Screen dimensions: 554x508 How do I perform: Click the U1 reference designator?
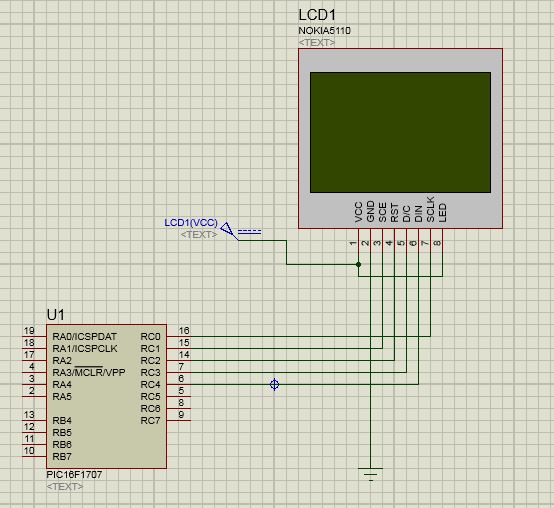coord(55,315)
